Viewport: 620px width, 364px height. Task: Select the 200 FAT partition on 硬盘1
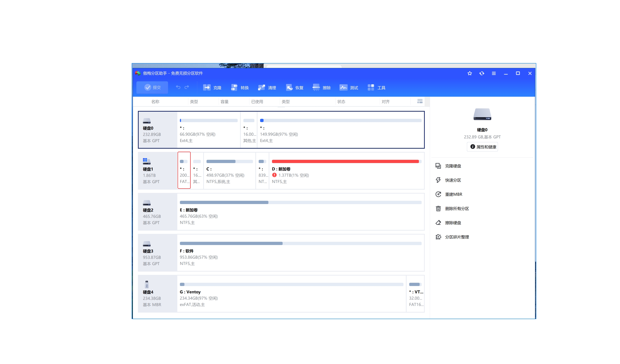pos(184,170)
